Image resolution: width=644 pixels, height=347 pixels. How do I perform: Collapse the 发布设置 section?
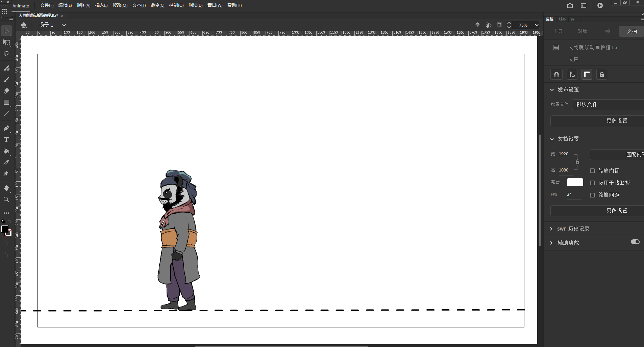[552, 90]
